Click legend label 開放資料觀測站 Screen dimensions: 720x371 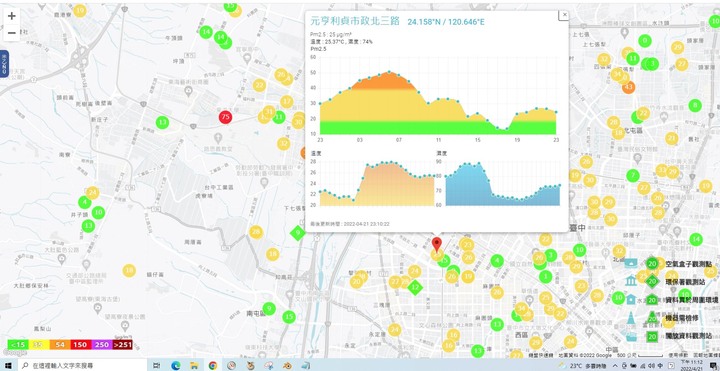coord(688,336)
